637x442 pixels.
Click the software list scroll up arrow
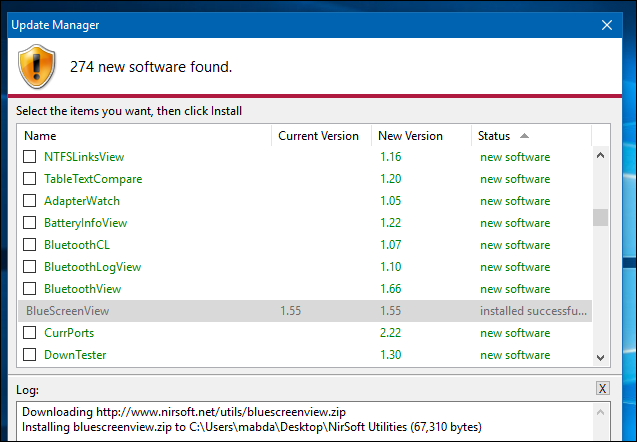[600, 155]
